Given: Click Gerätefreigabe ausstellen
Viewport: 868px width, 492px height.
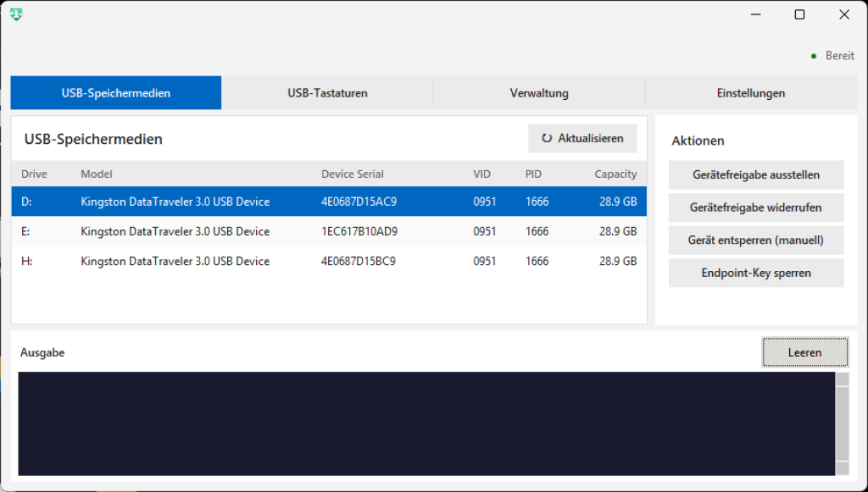Looking at the screenshot, I should pyautogui.click(x=756, y=174).
